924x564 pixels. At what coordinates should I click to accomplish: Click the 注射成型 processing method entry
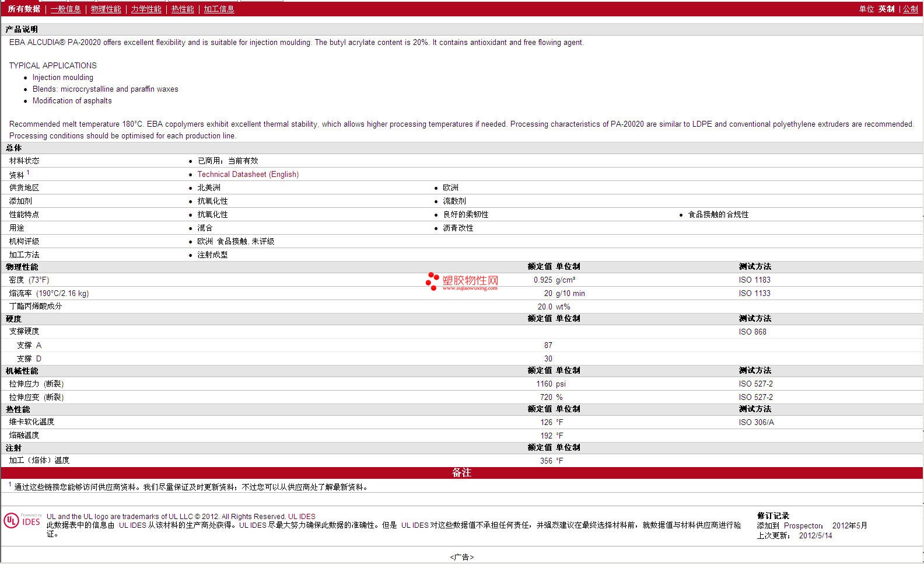(212, 255)
